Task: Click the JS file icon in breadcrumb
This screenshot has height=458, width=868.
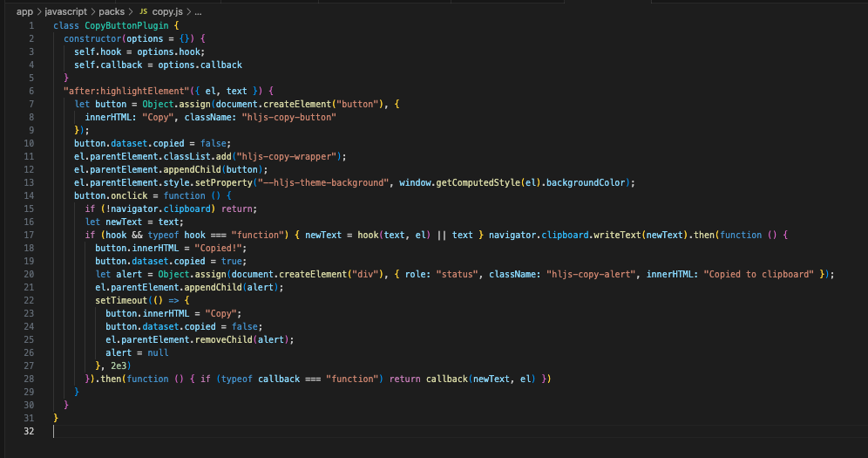Action: coord(144,11)
